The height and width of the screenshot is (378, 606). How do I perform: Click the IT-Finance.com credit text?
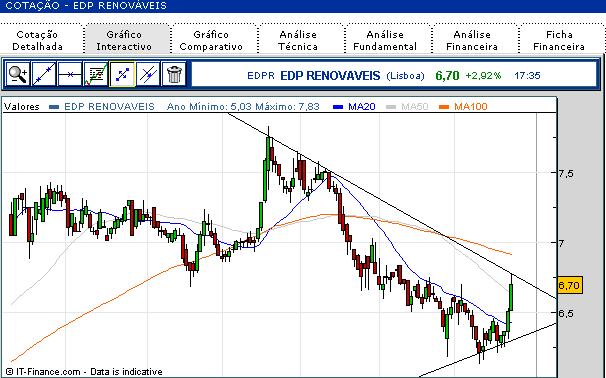coord(84,372)
